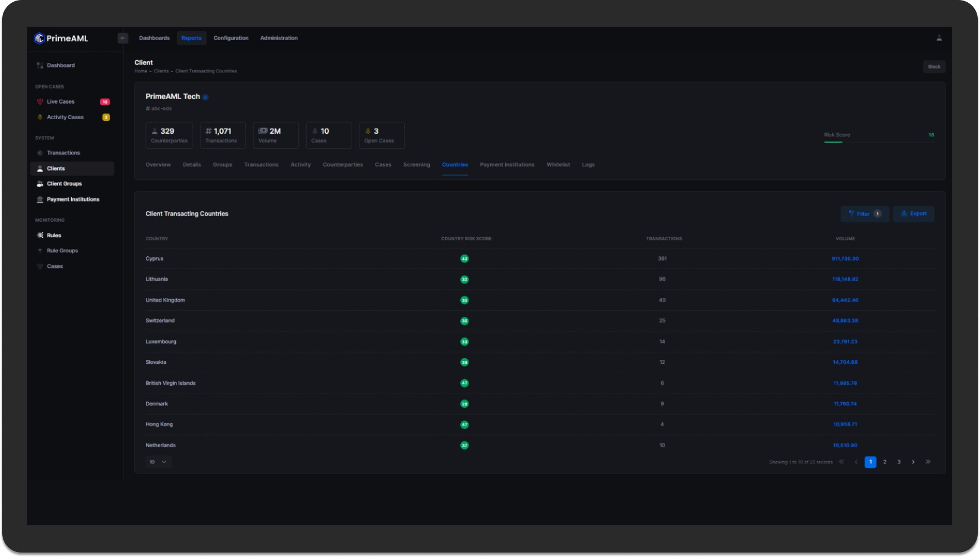
Task: Switch to the Groups tab
Action: coord(223,165)
